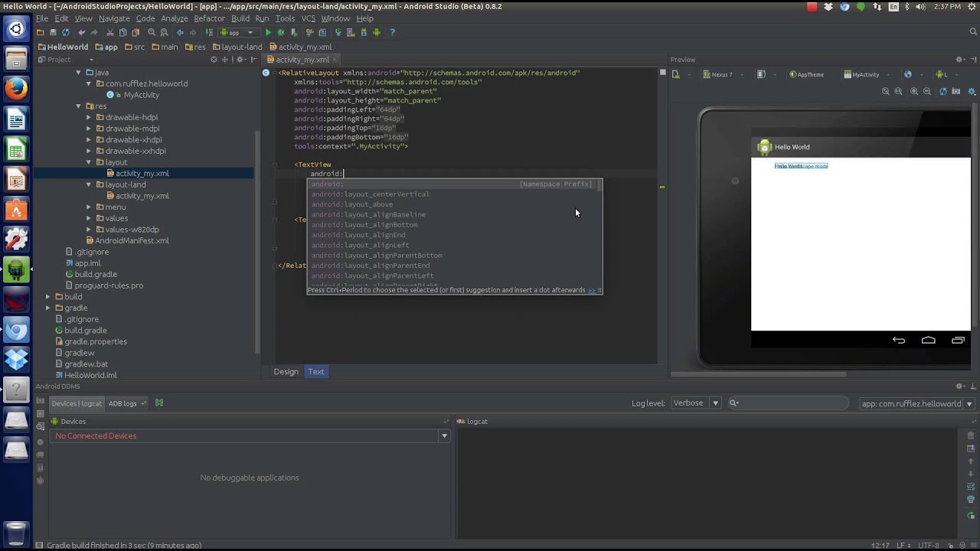The image size is (980, 551).
Task: Click Zoom Out icon in Preview panel
Action: pyautogui.click(x=926, y=91)
